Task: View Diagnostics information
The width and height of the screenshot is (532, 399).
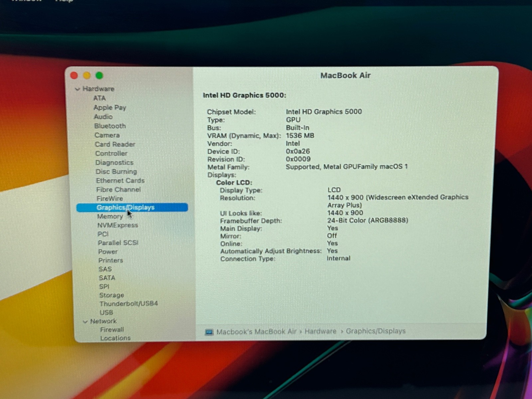Action: click(114, 163)
